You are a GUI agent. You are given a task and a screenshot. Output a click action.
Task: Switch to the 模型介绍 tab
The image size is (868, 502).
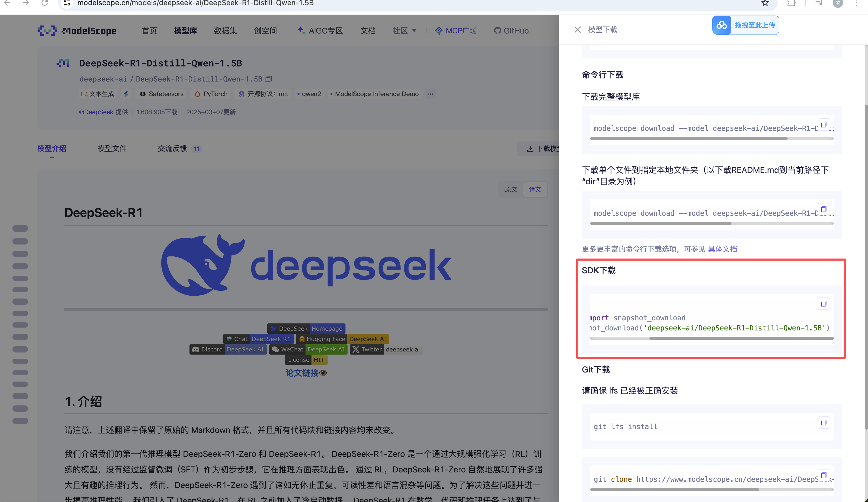pos(52,148)
